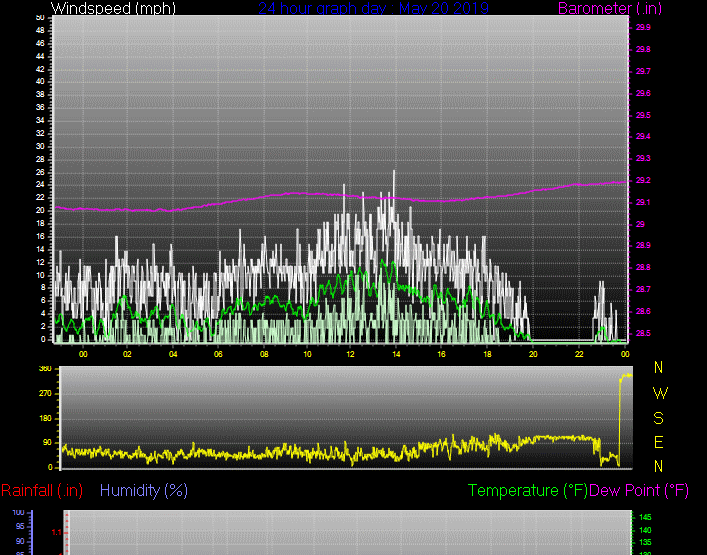Click the 4 tick on windspeed axis
The image size is (707, 555).
[x=43, y=313]
